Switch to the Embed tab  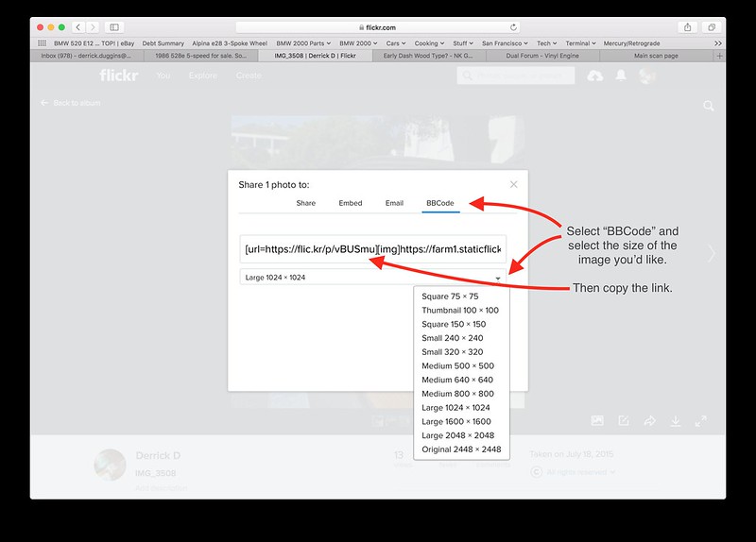350,203
